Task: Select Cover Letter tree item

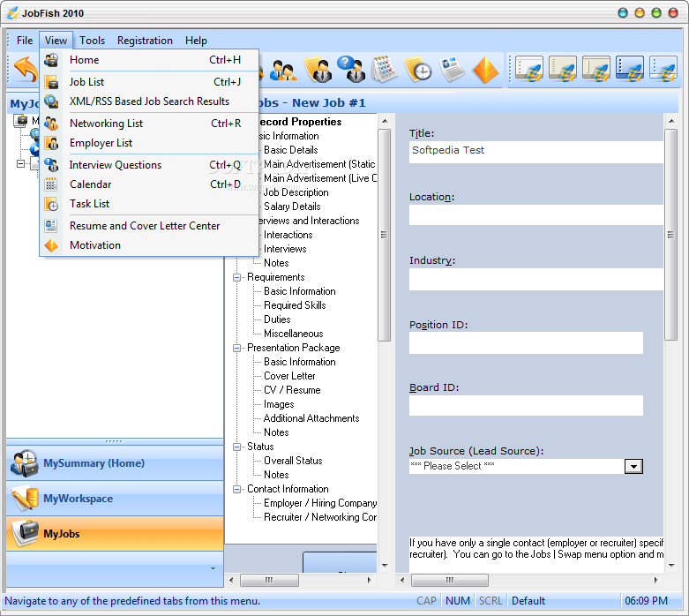Action: pos(289,376)
